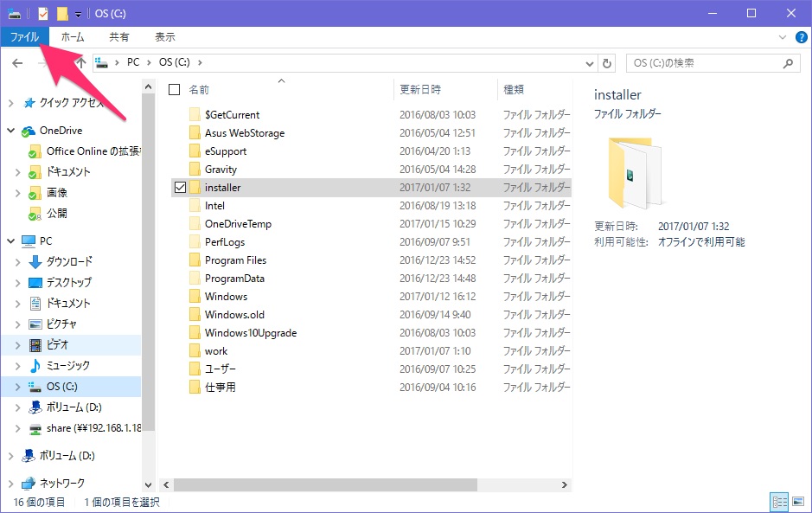Click the ミュージック note icon
This screenshot has height=513, width=812.
tap(35, 366)
